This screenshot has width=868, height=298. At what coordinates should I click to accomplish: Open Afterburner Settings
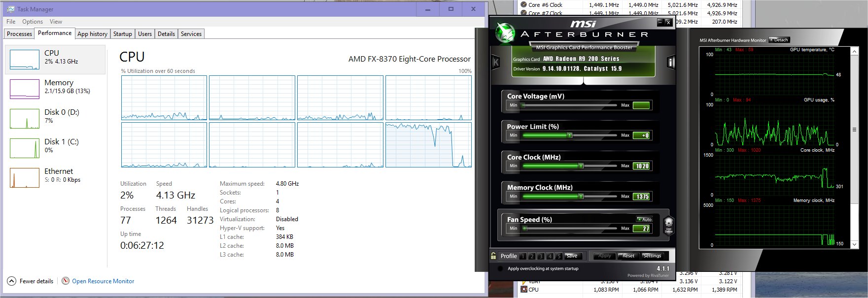[x=652, y=256]
